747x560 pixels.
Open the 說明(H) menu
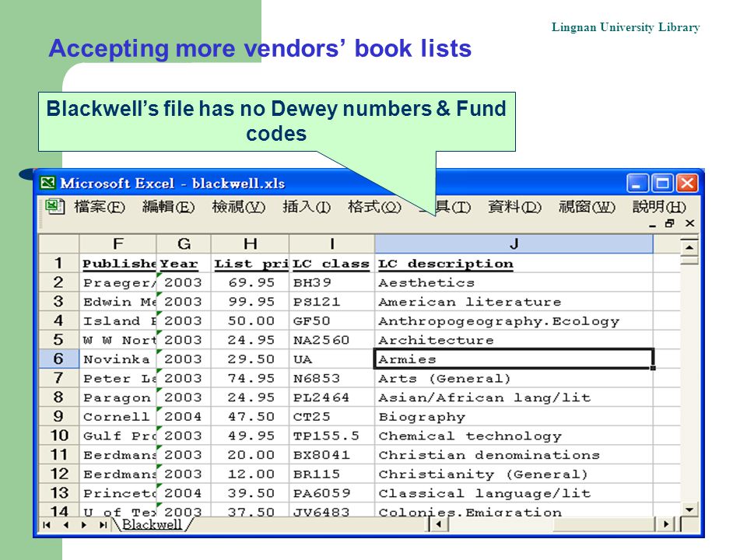click(659, 207)
